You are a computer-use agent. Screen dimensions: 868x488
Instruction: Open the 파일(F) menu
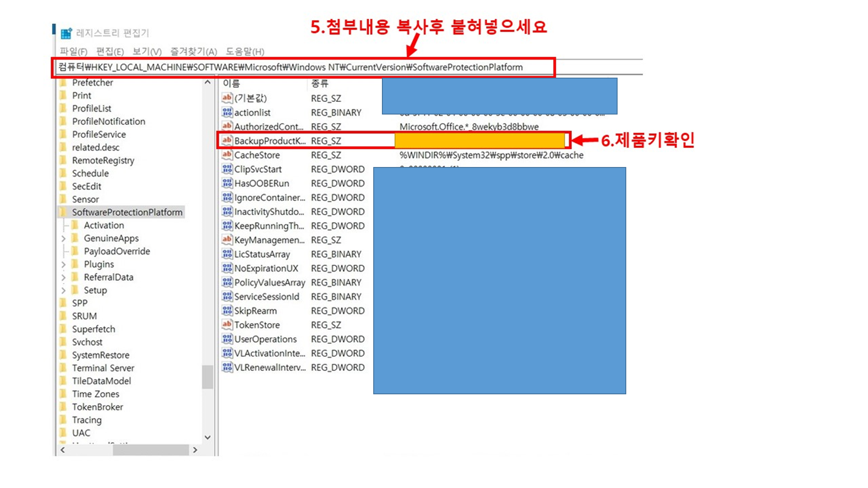tap(73, 52)
